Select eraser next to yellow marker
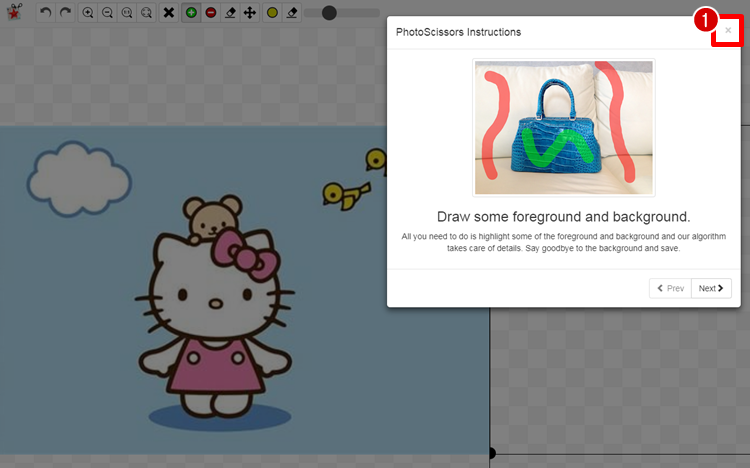The height and width of the screenshot is (468, 750). click(292, 12)
